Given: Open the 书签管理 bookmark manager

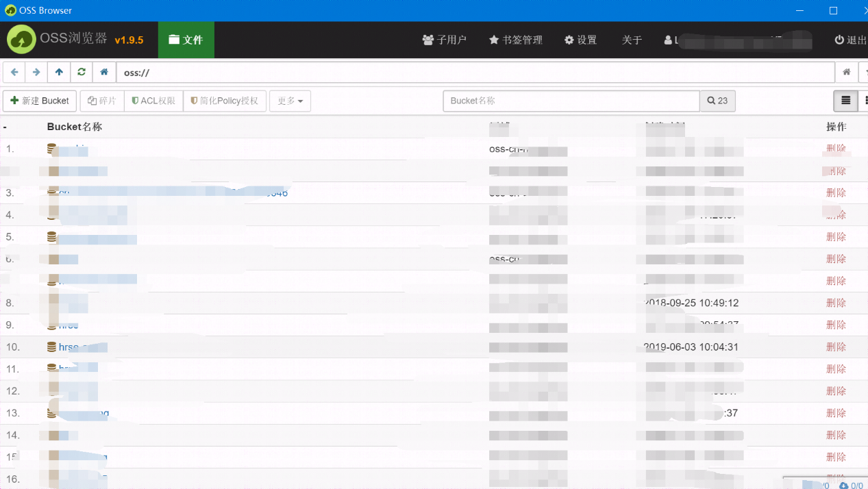Looking at the screenshot, I should point(515,40).
